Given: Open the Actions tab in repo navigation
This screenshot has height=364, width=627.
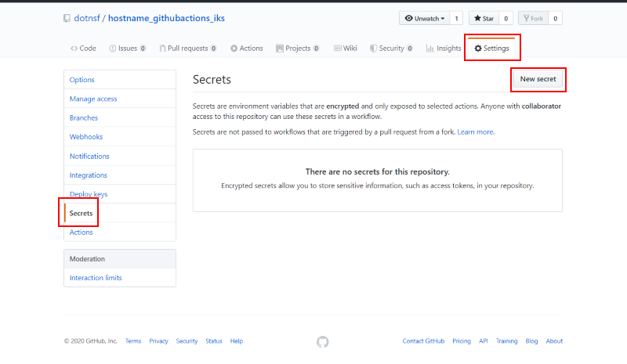Looking at the screenshot, I should coord(247,49).
